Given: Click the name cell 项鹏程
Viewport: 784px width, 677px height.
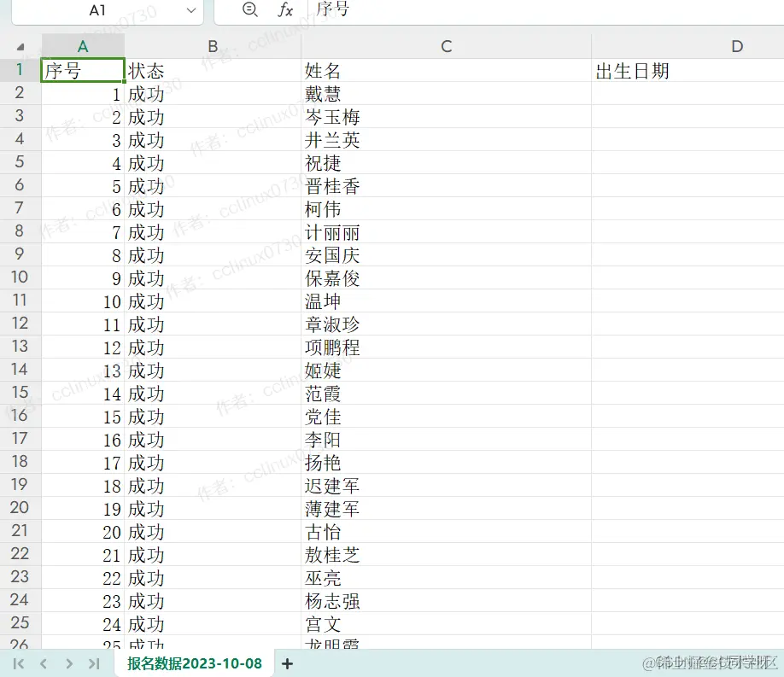Looking at the screenshot, I should pyautogui.click(x=446, y=347).
